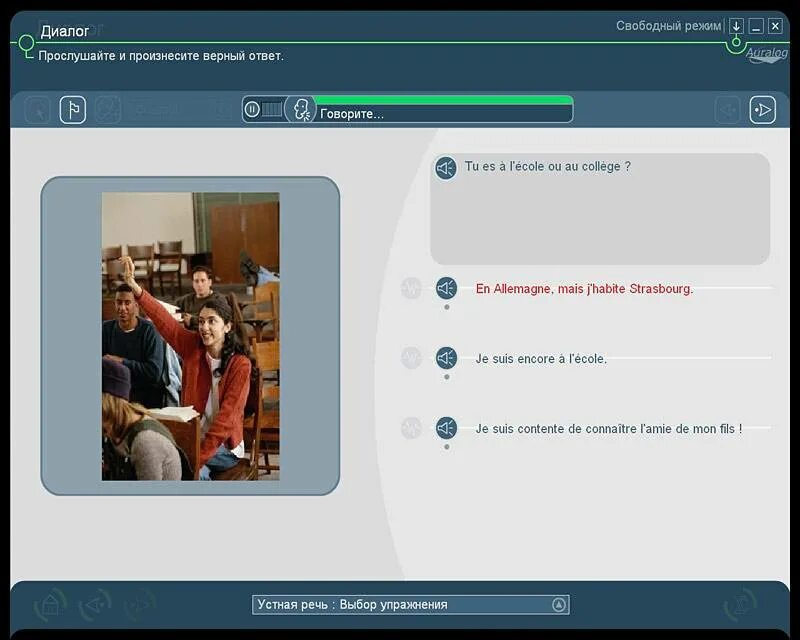Click the microphone level meter beside pause
This screenshot has width=800, height=640.
point(272,109)
